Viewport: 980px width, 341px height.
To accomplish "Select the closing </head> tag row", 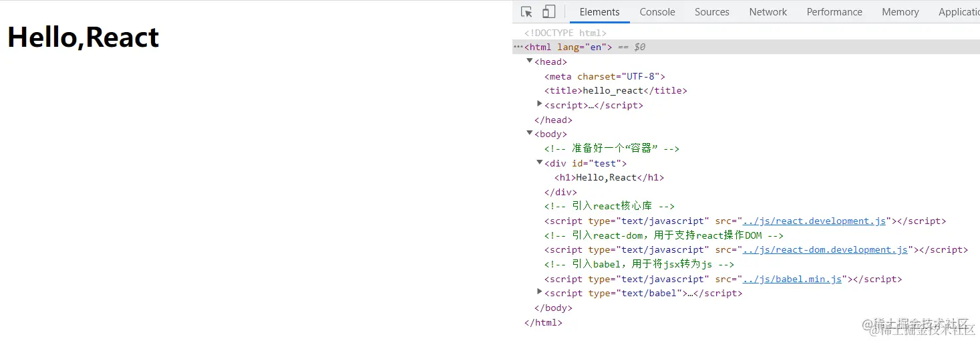I will (553, 120).
